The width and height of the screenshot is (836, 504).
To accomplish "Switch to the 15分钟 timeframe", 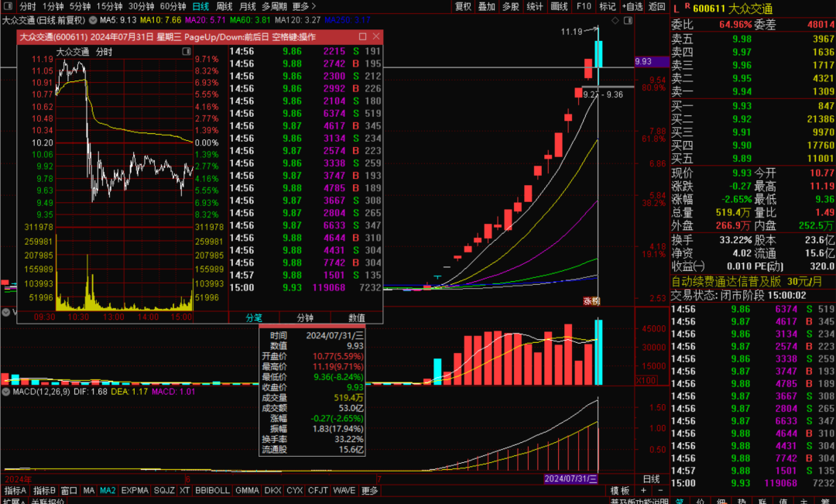I will pyautogui.click(x=109, y=6).
